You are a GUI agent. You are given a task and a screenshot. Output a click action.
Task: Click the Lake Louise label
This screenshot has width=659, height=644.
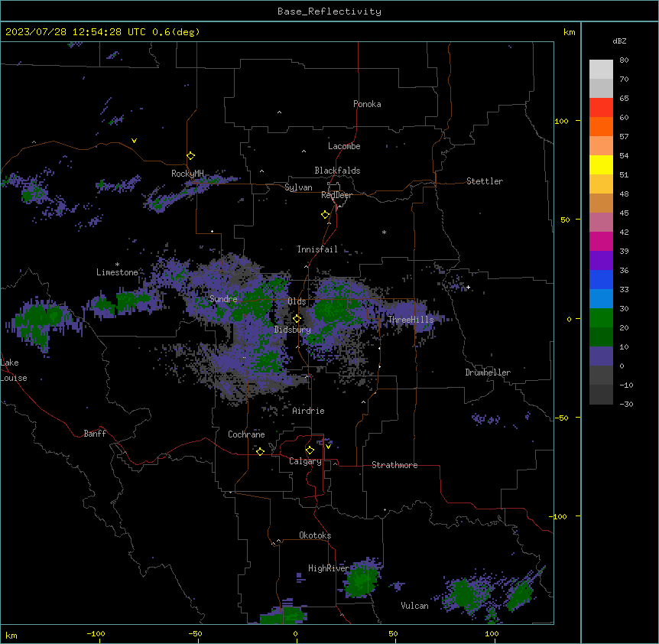[14, 370]
